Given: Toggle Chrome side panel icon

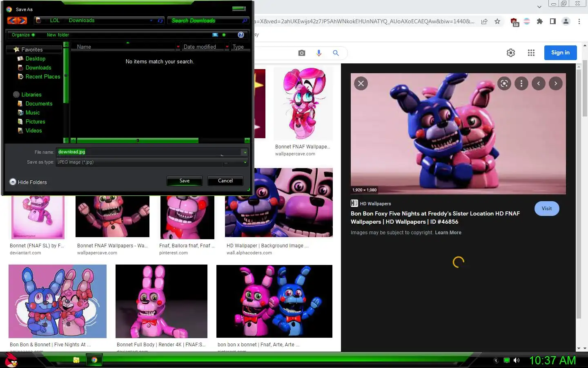Looking at the screenshot, I should [x=553, y=21].
